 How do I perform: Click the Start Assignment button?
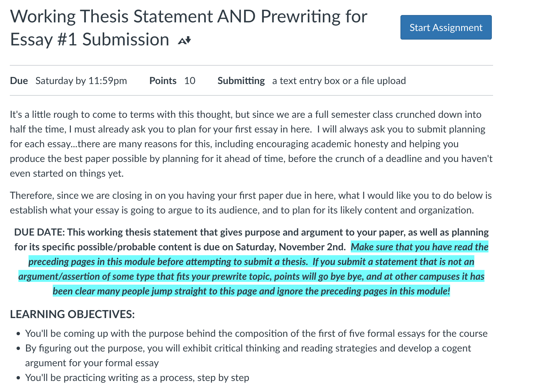click(446, 27)
